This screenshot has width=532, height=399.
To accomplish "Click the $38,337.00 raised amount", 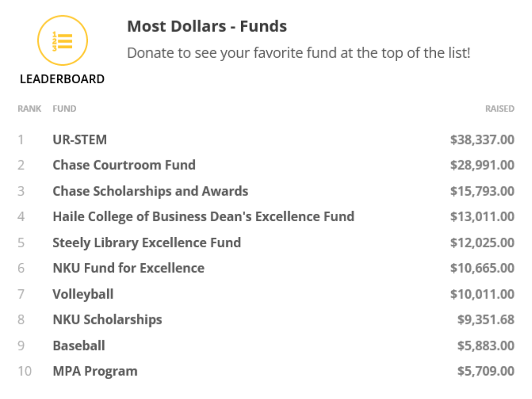I will (x=482, y=140).
